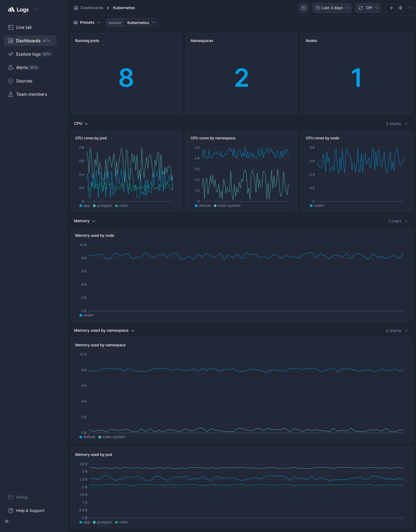This screenshot has width=416, height=532.
Task: Click the Explore logs waveform icon
Action: (x=11, y=54)
